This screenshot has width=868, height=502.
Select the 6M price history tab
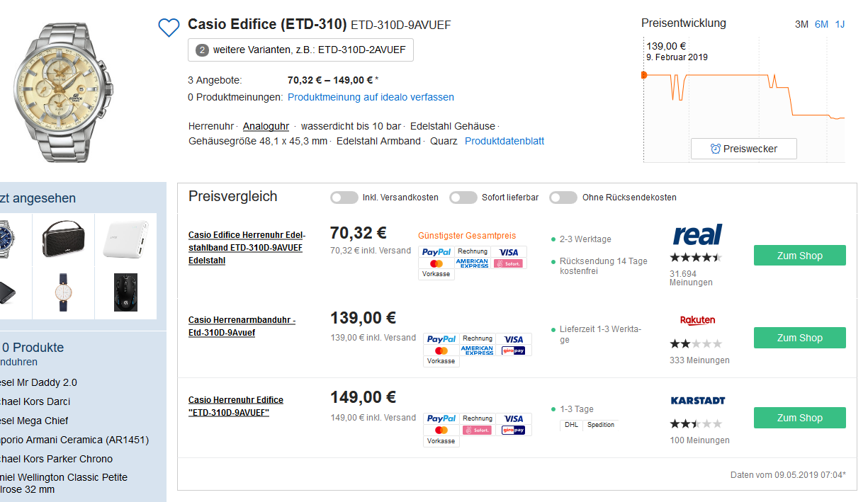tap(821, 24)
